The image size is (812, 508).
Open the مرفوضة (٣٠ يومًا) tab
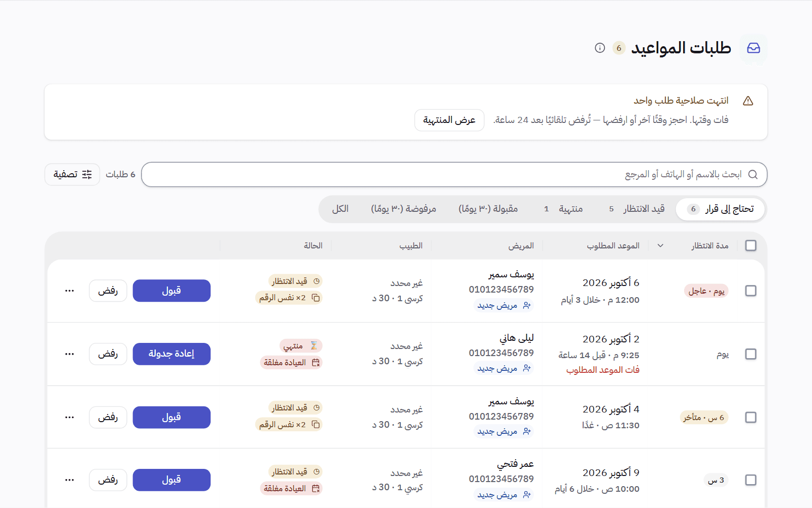pos(404,209)
